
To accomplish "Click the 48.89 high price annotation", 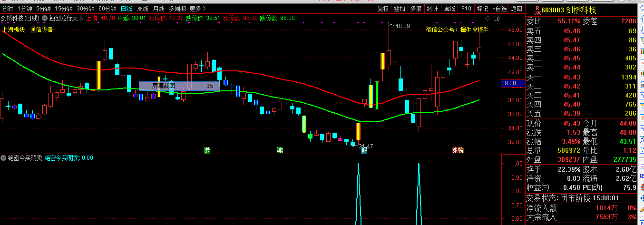I will click(402, 26).
